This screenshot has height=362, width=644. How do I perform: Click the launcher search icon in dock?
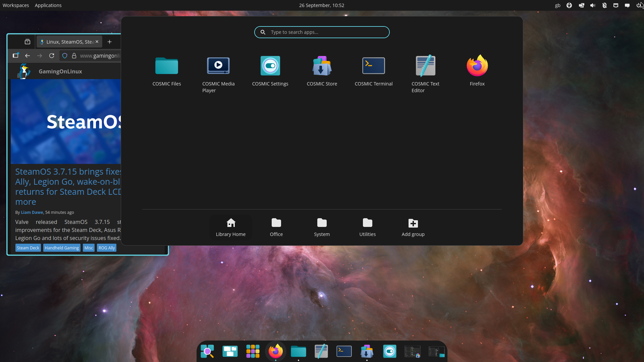click(x=207, y=351)
